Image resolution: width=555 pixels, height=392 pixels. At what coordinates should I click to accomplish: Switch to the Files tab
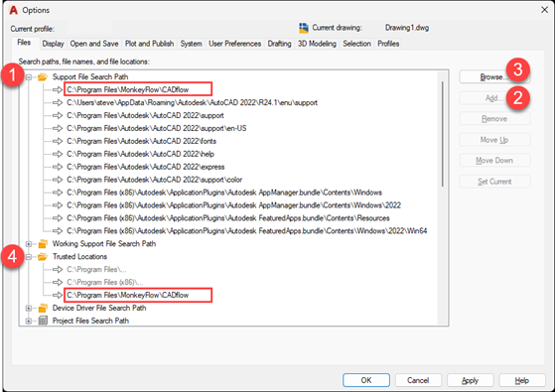coord(24,43)
